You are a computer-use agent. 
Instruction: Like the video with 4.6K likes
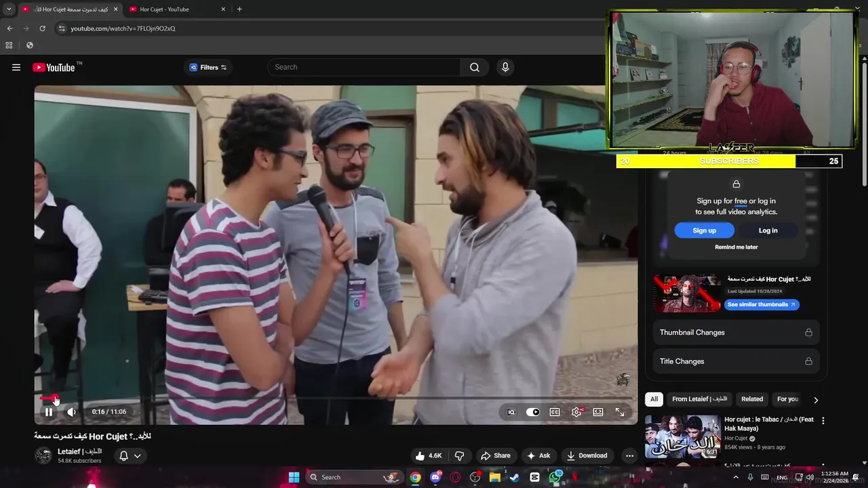428,455
